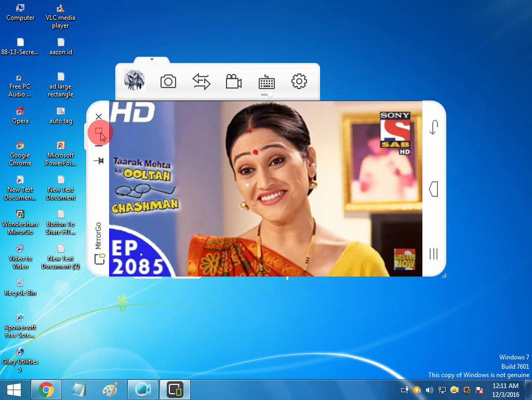Open the notepad app in the taskbar

(x=78, y=390)
